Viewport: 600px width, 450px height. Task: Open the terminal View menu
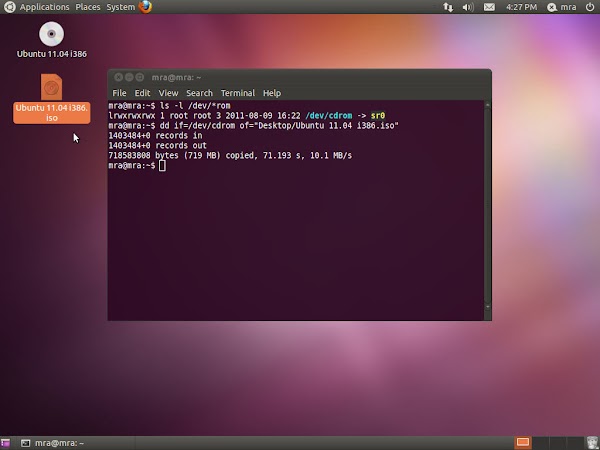point(168,93)
